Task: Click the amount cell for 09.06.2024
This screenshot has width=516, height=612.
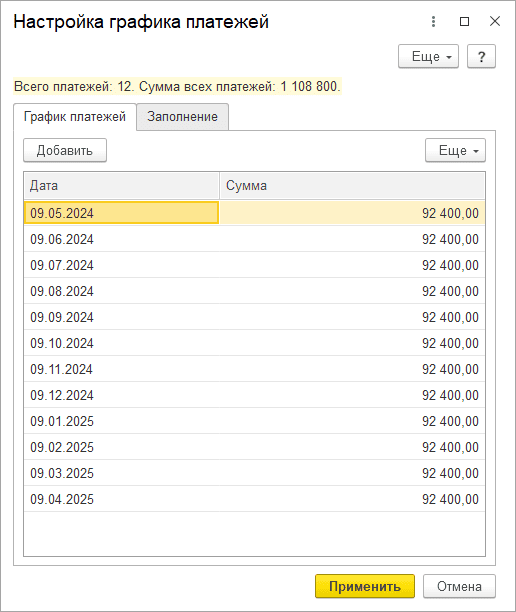Action: [x=352, y=239]
